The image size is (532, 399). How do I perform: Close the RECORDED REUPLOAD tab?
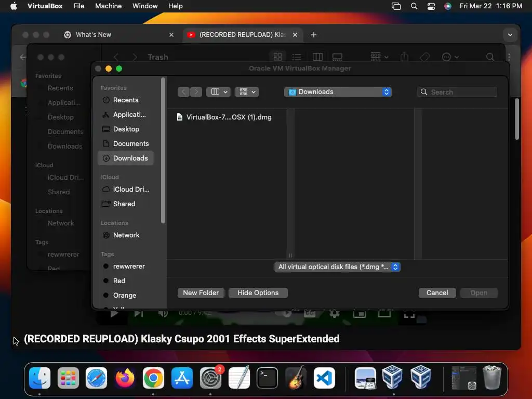(295, 35)
